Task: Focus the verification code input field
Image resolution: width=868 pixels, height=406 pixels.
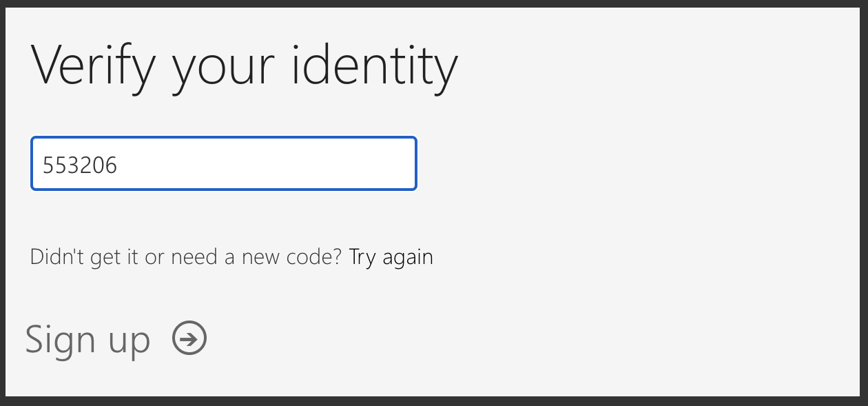Action: 223,163
